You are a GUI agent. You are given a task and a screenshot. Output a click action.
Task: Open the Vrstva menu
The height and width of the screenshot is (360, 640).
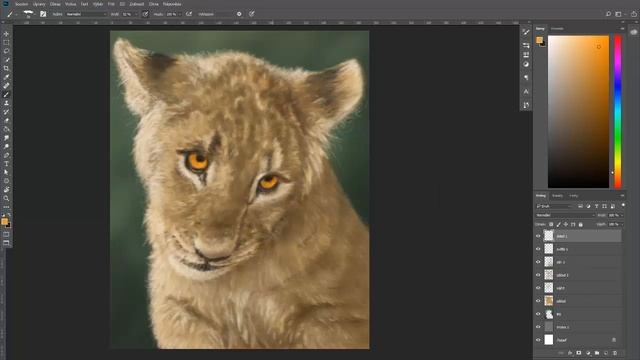[x=71, y=4]
